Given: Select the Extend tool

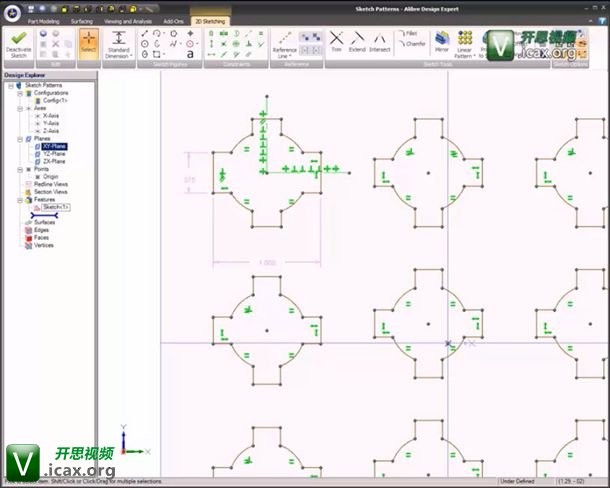Looking at the screenshot, I should (x=357, y=42).
